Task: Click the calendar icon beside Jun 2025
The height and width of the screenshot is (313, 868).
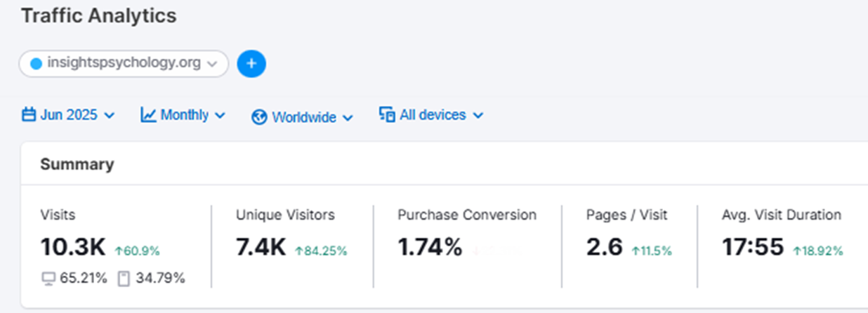Action: (29, 115)
